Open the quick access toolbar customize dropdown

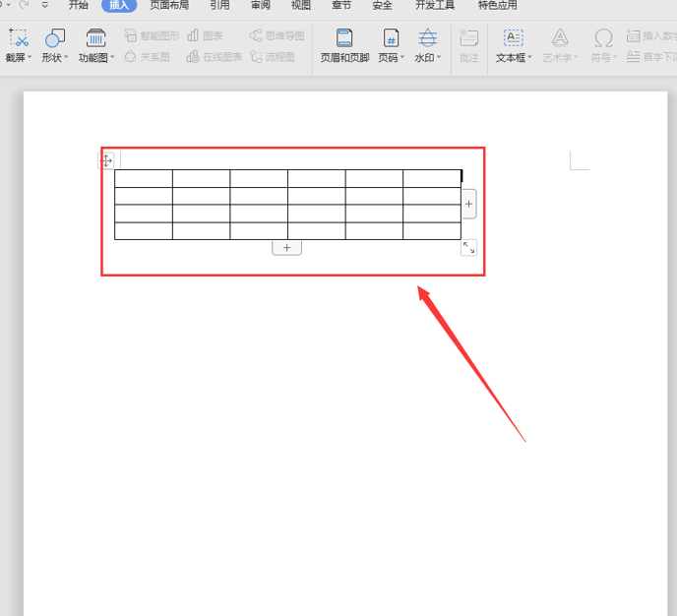click(x=45, y=5)
